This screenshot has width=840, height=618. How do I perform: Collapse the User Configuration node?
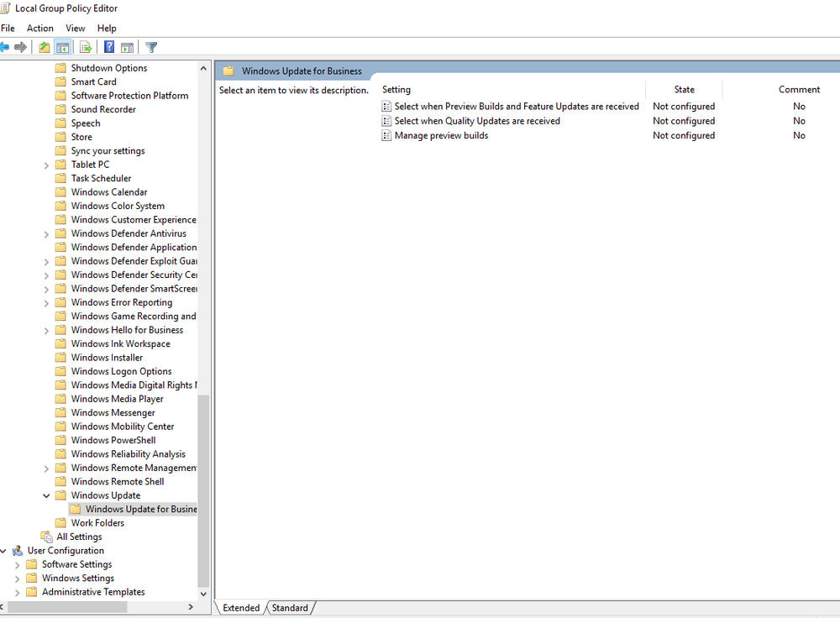pyautogui.click(x=3, y=551)
